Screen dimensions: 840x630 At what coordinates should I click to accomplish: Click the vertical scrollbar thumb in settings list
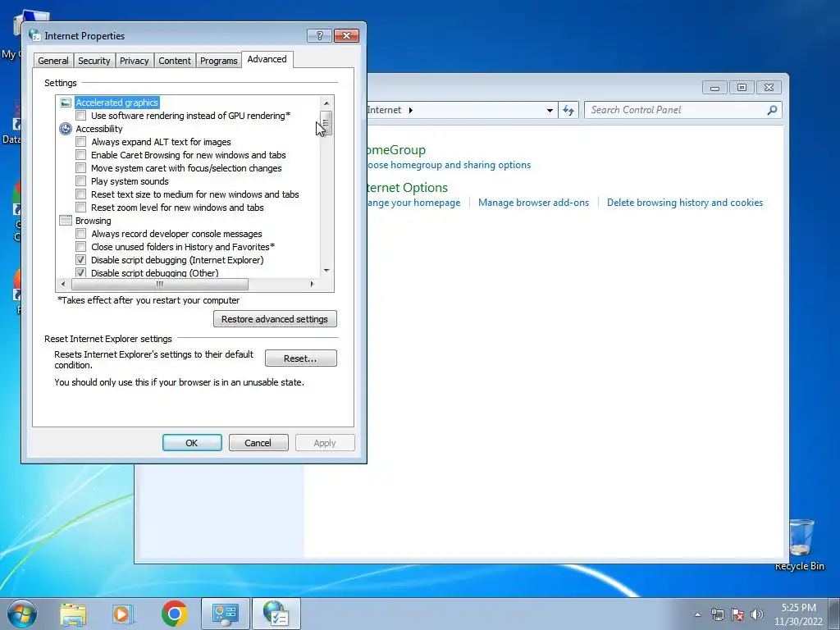[326, 123]
